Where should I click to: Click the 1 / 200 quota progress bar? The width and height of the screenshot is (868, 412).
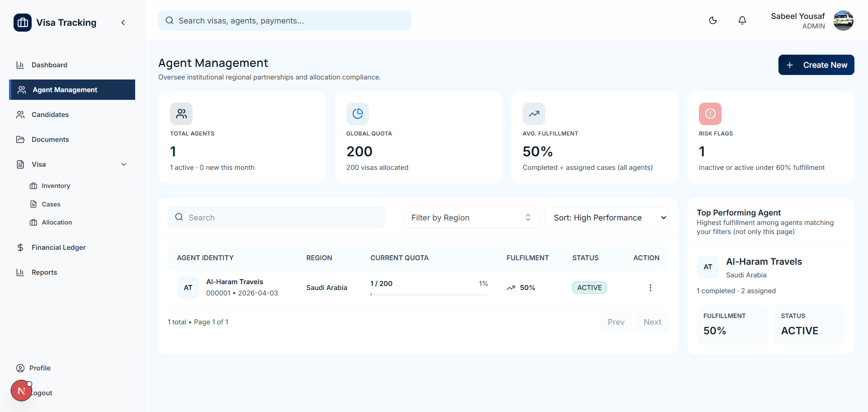coord(429,295)
